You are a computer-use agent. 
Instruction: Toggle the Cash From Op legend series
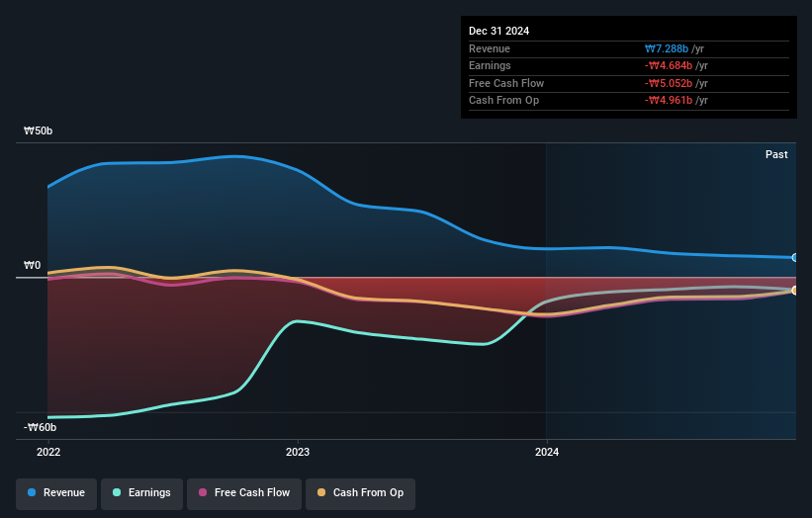pos(360,493)
